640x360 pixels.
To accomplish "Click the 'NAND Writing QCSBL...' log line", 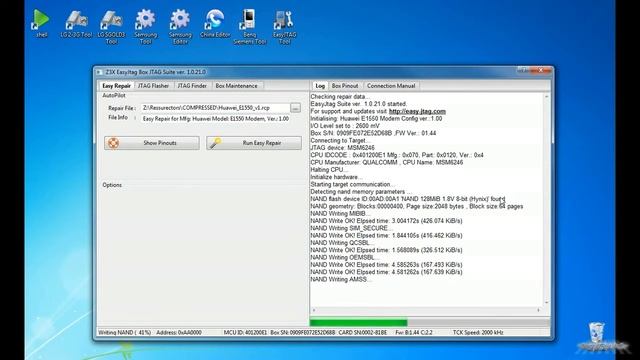I will (x=342, y=243).
